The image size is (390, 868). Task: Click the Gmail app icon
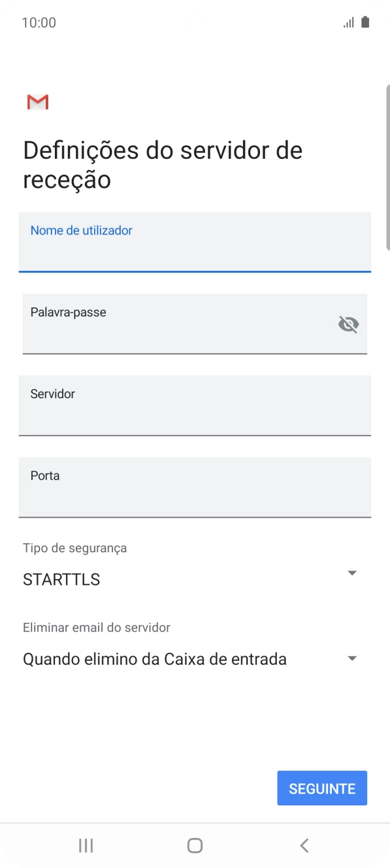(x=37, y=102)
